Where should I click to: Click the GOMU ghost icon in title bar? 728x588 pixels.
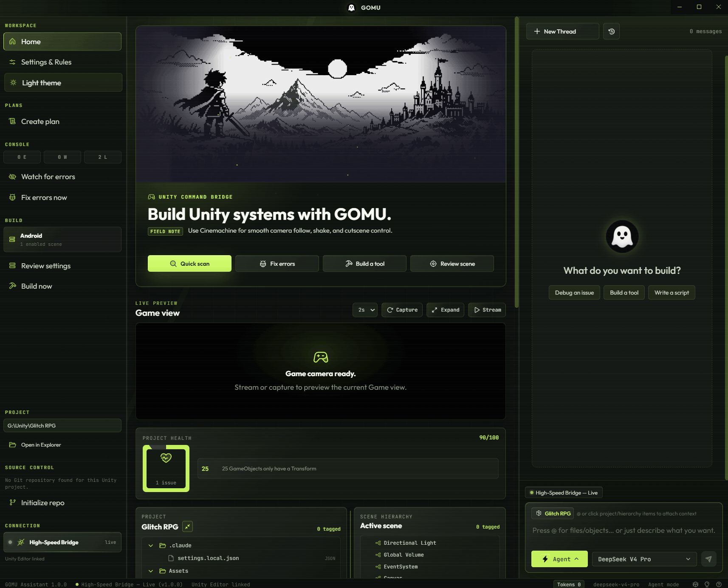click(x=351, y=8)
